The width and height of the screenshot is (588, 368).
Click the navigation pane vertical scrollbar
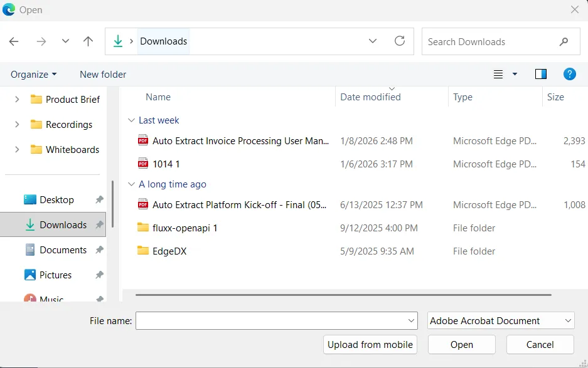[x=112, y=204]
